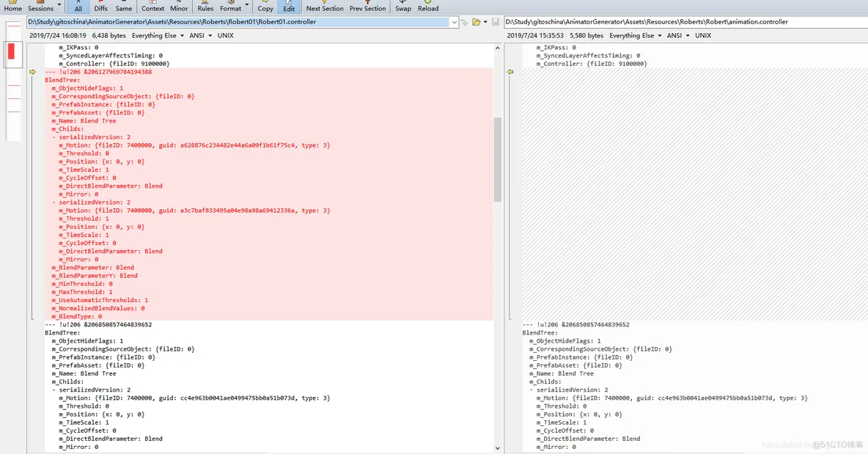The image size is (868, 454).
Task: Reload the compared files
Action: coord(428,7)
